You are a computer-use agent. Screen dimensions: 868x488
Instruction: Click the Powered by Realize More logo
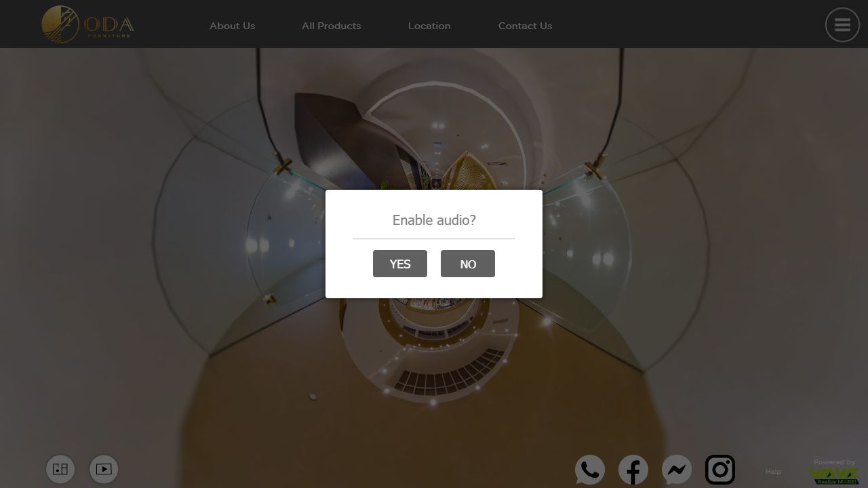[x=834, y=472]
